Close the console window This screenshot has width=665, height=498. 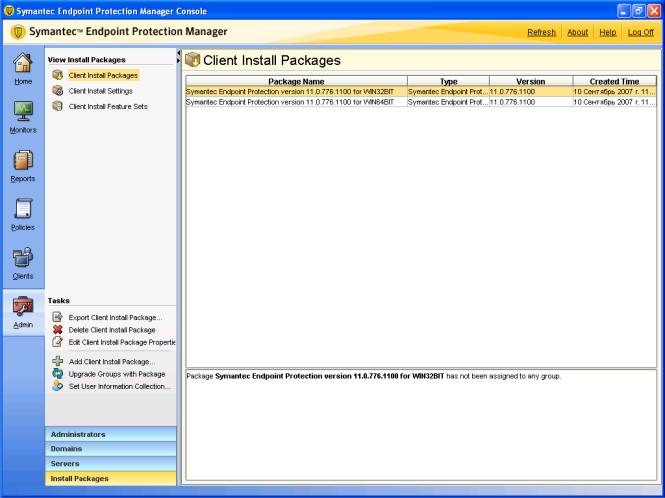click(x=654, y=11)
